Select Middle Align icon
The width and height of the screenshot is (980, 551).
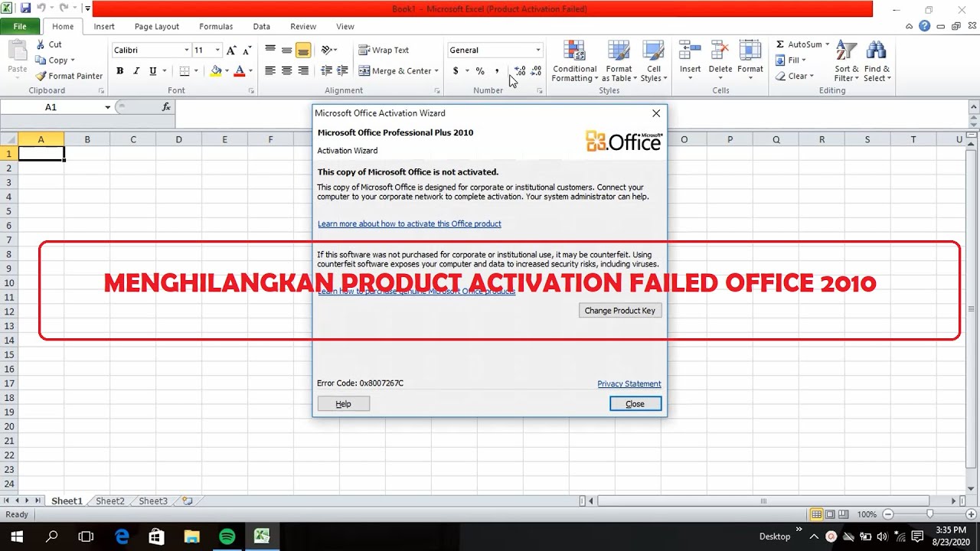tap(287, 51)
